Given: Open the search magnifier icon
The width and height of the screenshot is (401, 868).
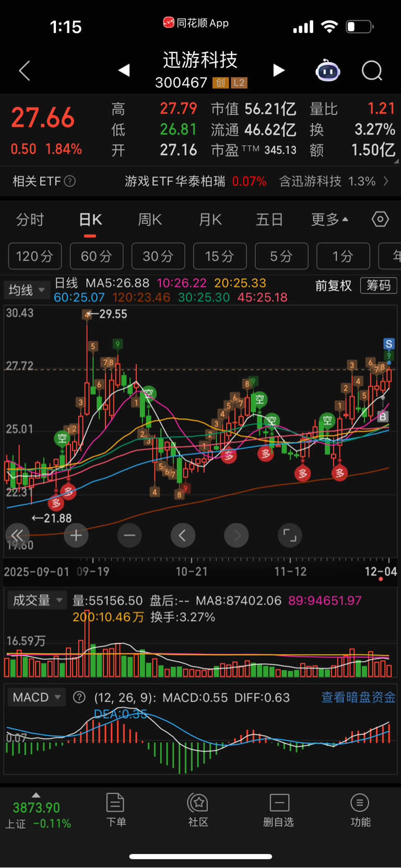Looking at the screenshot, I should [372, 70].
